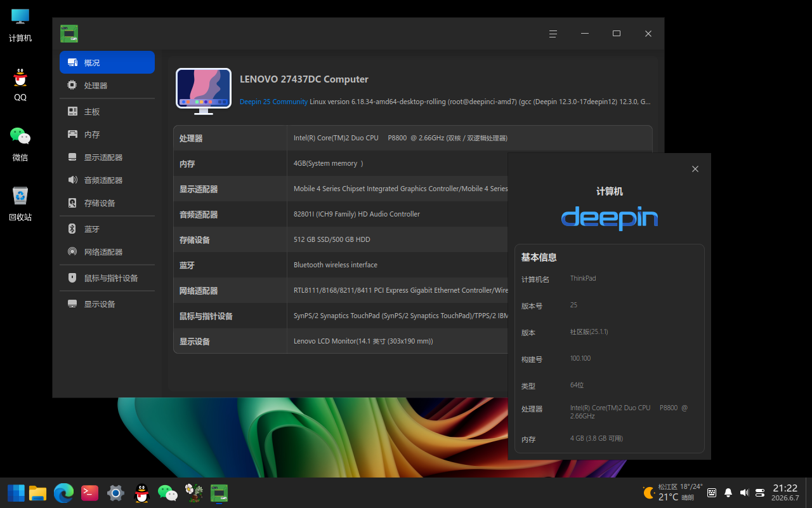Close the 计算机 about dialog
The width and height of the screenshot is (812, 508).
(x=695, y=169)
